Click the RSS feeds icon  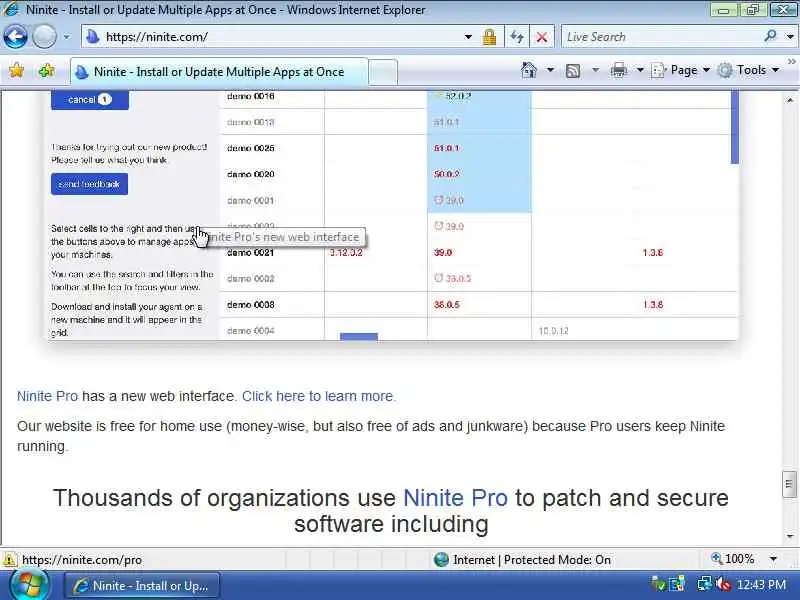coord(573,70)
